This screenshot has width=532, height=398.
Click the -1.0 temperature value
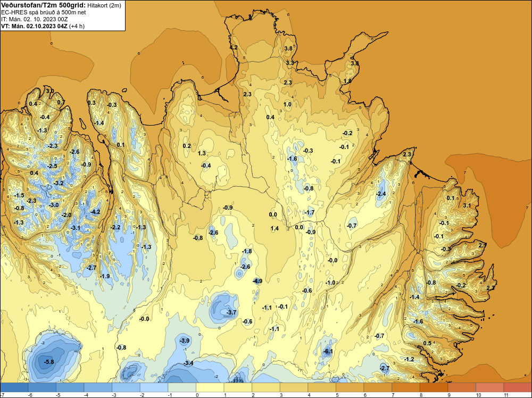click(330, 283)
